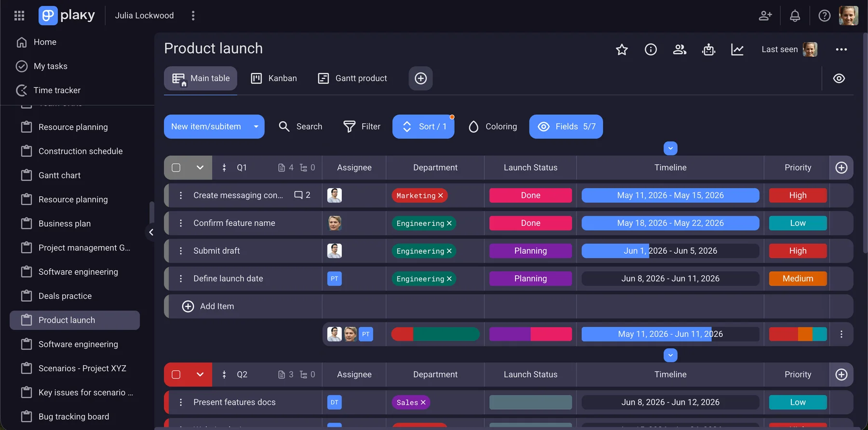Open board info icon
This screenshot has height=430, width=868.
click(651, 49)
